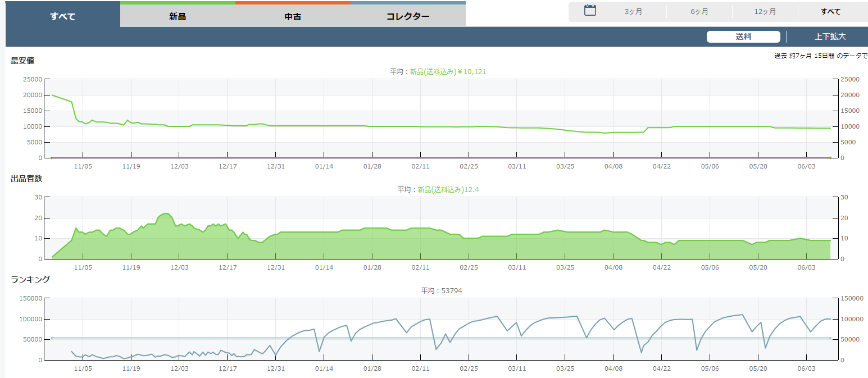Click the 新品(送料込み)12.4 legend in 出品者数
This screenshot has width=868, height=378.
click(448, 190)
